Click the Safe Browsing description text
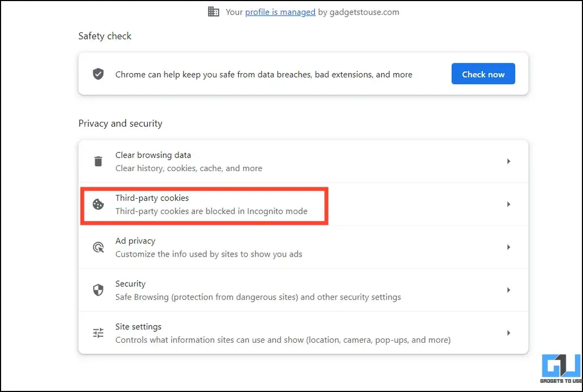 click(x=258, y=297)
